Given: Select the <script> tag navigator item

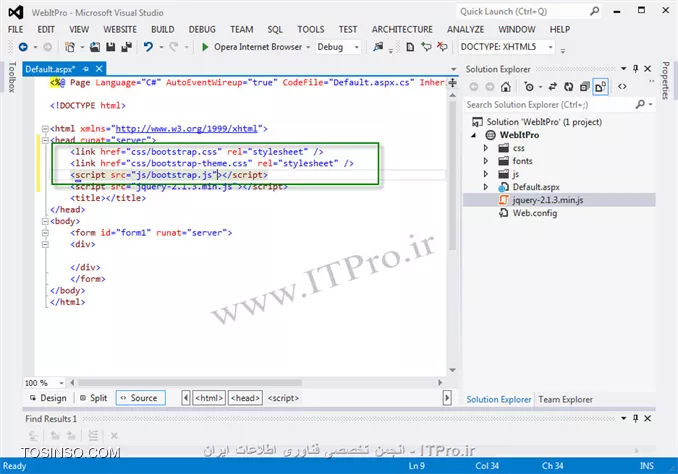Looking at the screenshot, I should (x=283, y=398).
